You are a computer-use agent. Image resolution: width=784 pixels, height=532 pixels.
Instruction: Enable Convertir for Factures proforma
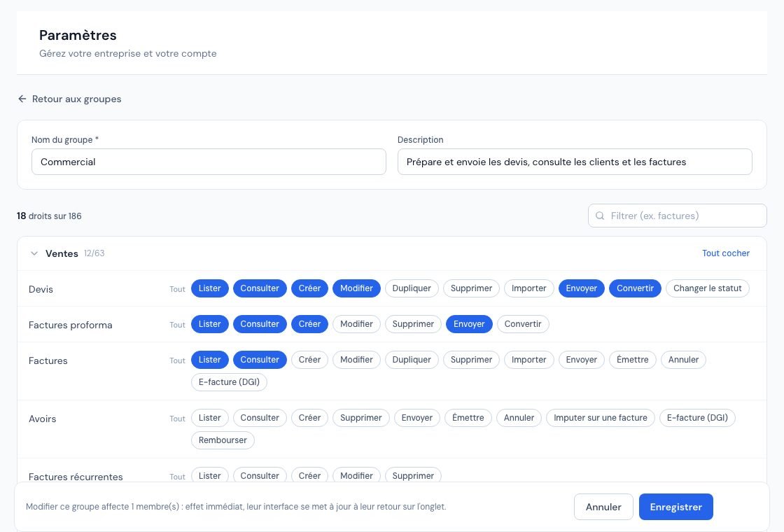(x=523, y=324)
